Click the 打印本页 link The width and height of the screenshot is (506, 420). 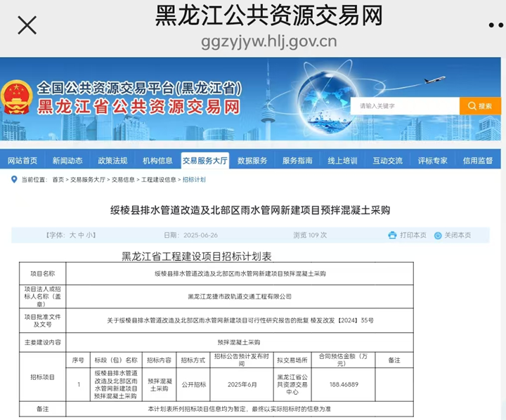point(413,235)
